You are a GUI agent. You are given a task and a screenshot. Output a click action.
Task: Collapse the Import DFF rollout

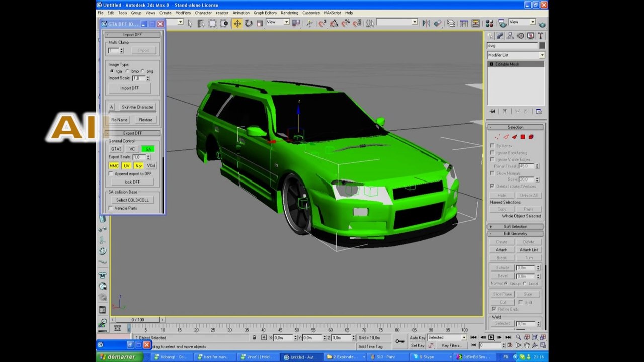tap(132, 35)
